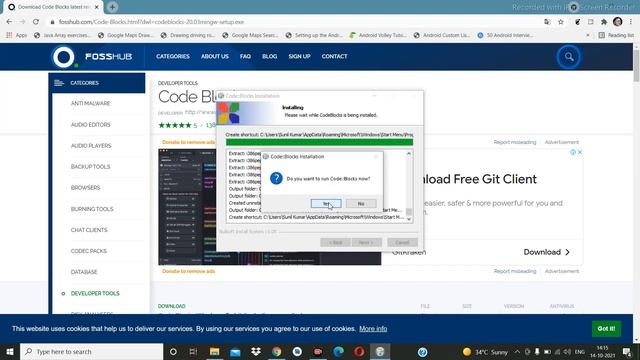Open Task View on taskbar

[x=193, y=351]
